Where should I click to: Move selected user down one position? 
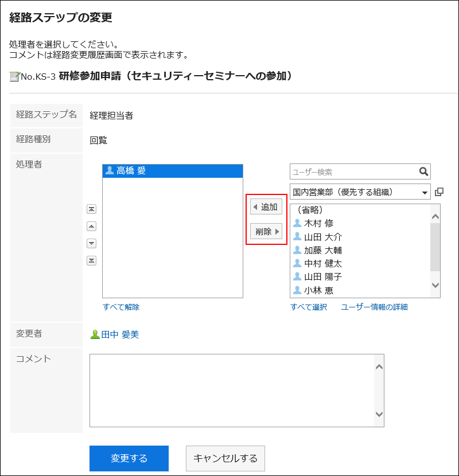(x=91, y=243)
